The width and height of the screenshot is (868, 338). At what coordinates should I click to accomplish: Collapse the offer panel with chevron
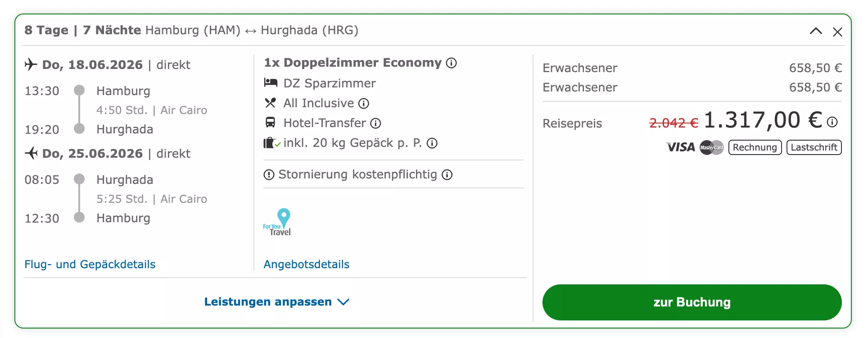tap(816, 31)
